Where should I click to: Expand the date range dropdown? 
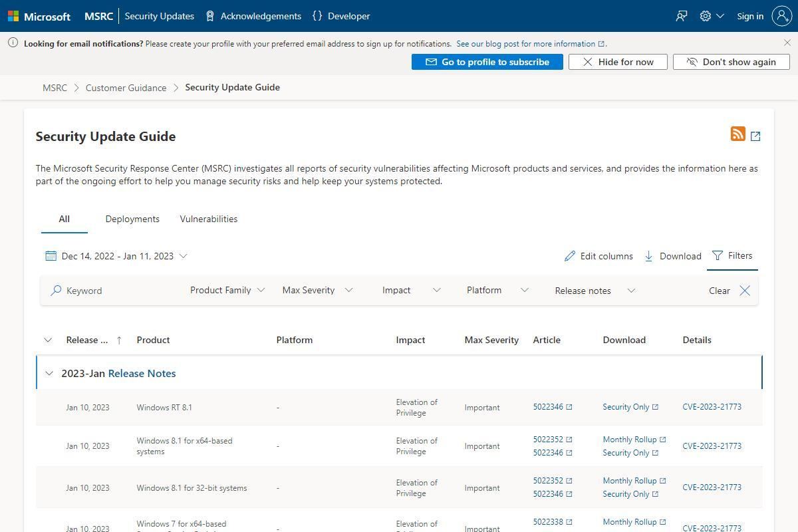(184, 256)
